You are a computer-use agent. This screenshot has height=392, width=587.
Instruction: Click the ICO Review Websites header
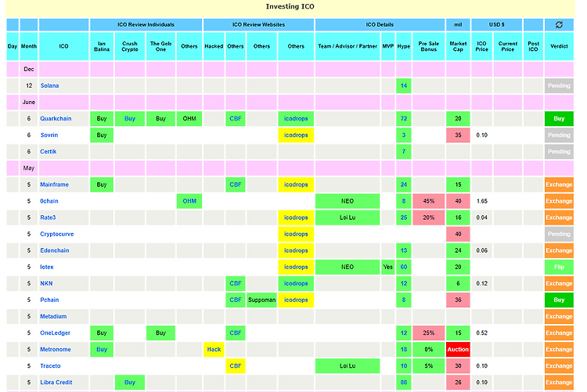258,25
